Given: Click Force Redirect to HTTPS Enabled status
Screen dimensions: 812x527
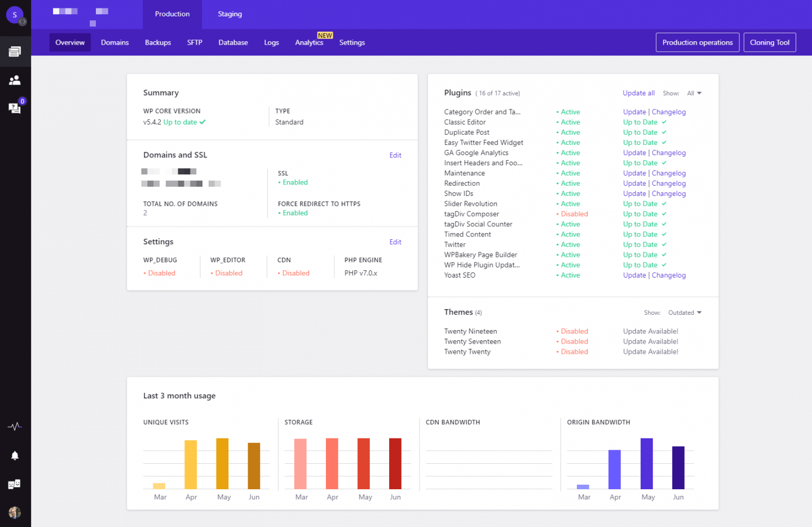Looking at the screenshot, I should [x=293, y=213].
